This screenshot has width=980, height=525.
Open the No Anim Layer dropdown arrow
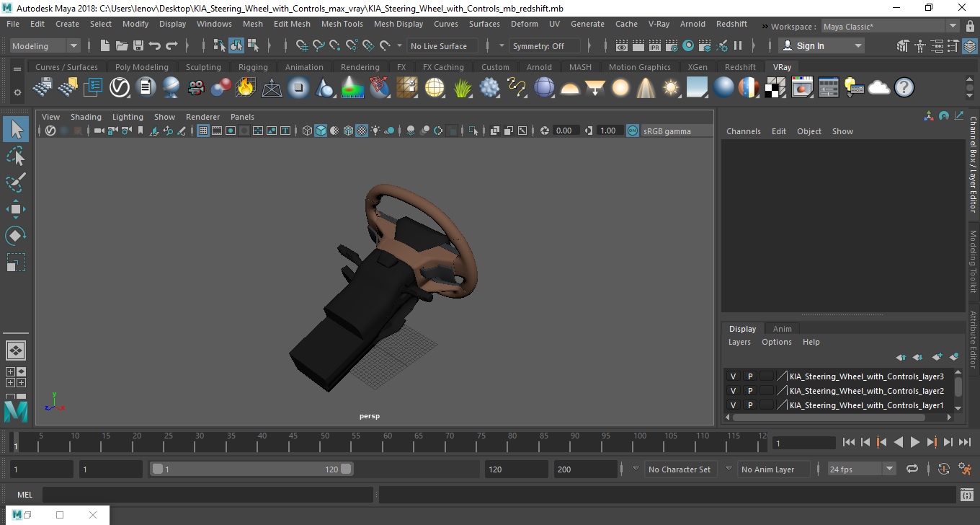point(729,469)
